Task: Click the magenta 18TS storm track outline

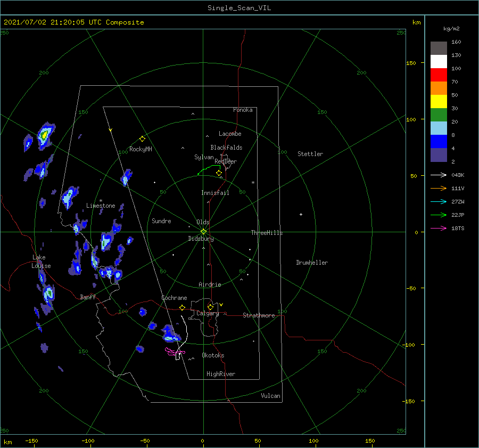Action: point(175,352)
